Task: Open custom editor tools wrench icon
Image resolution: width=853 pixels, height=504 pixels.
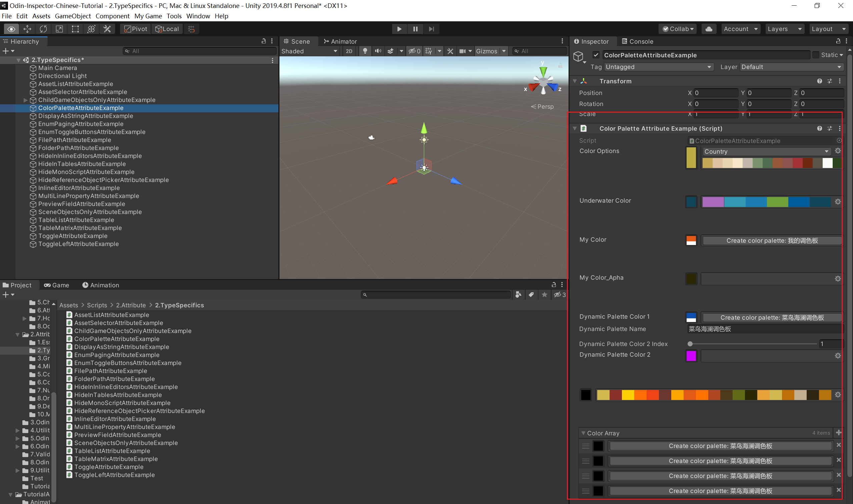Action: pyautogui.click(x=107, y=29)
